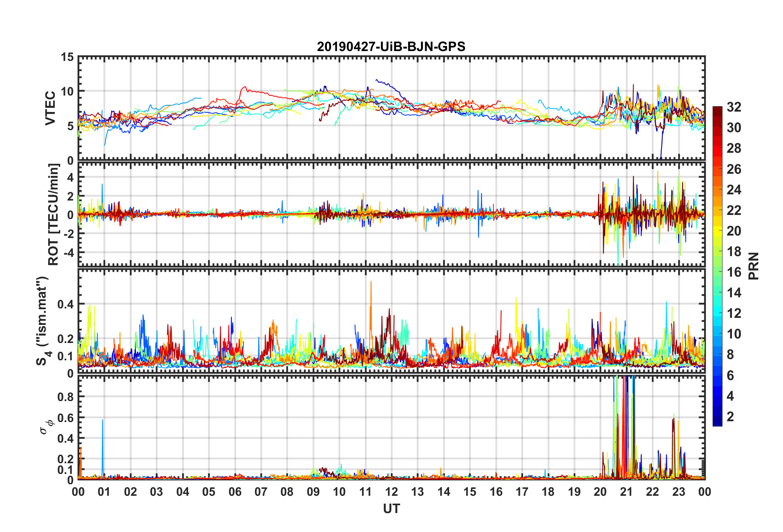The height and width of the screenshot is (532, 783).
Task: Click x-axis tick label 23
Action: tap(678, 492)
